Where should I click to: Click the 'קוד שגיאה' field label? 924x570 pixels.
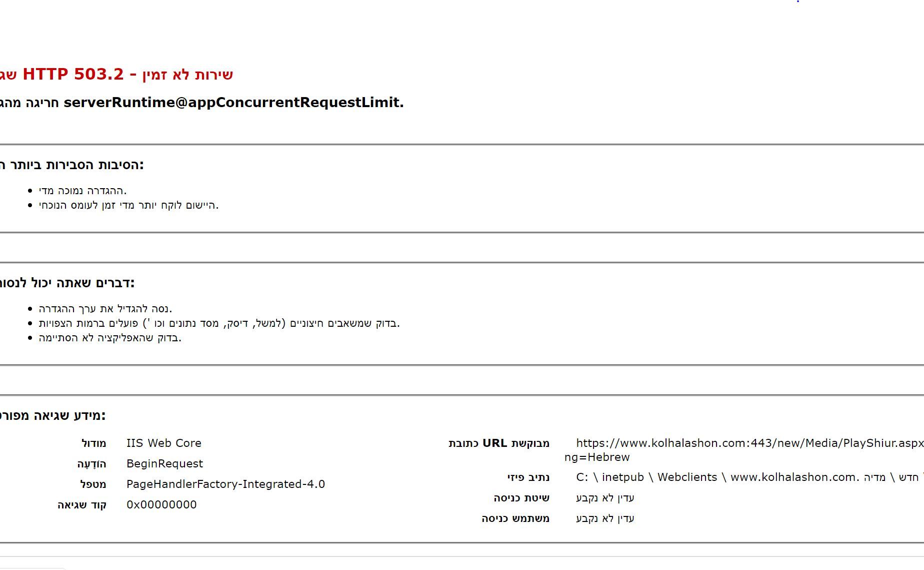click(x=82, y=505)
